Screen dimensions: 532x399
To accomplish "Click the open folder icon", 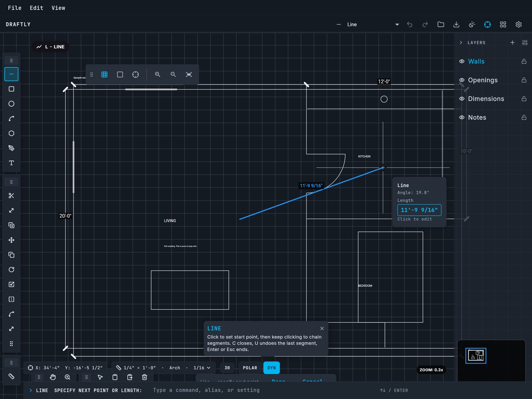I will 441,24.
